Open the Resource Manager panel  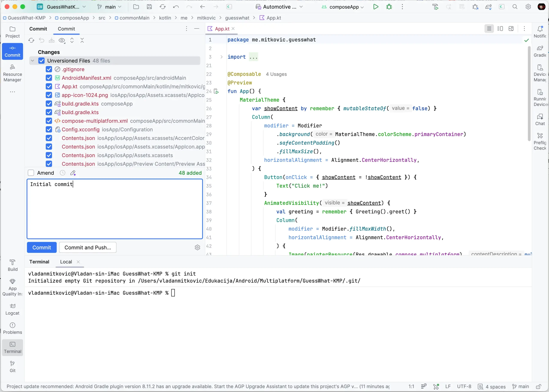tap(12, 73)
